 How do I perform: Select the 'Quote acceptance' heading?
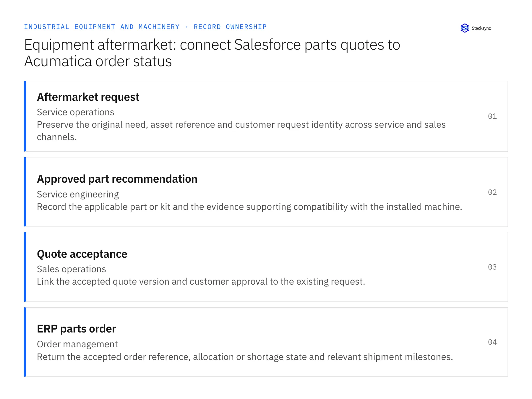(x=82, y=254)
